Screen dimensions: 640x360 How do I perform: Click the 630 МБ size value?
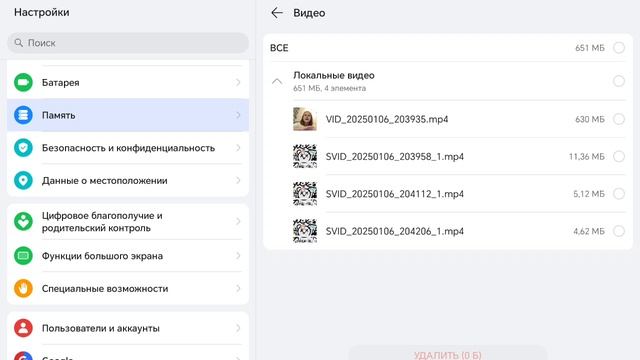(x=589, y=119)
